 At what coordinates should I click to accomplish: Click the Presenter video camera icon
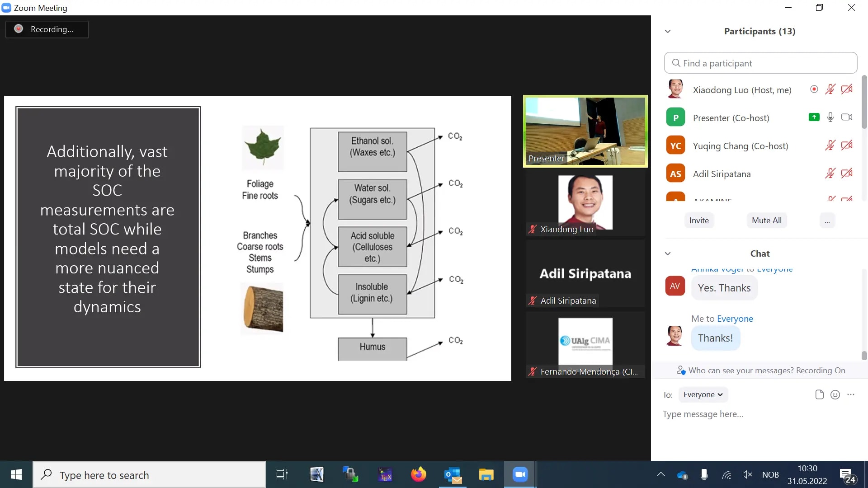tap(846, 117)
